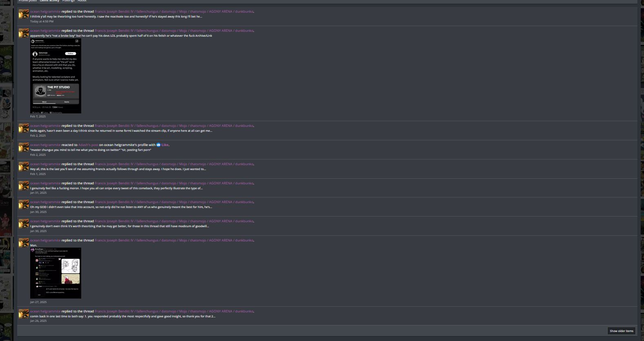This screenshot has width=644, height=341.
Task: Open Adash's post link
Action: [x=88, y=145]
